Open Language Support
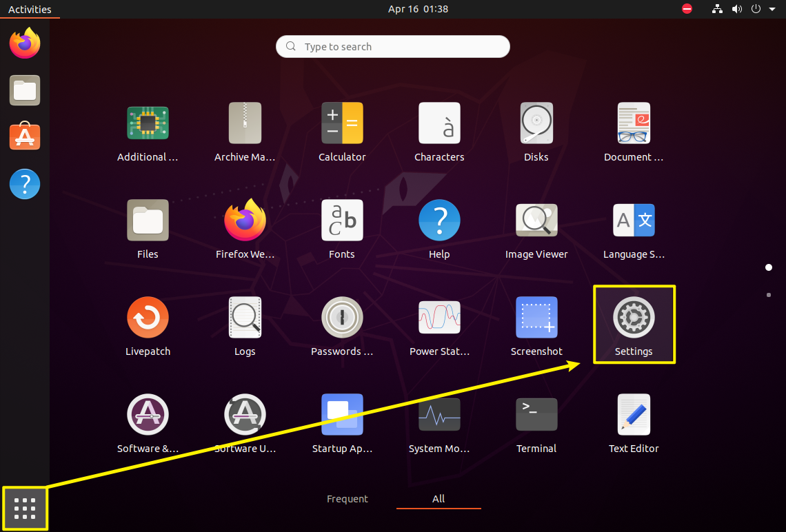Image resolution: width=786 pixels, height=532 pixels. click(634, 229)
